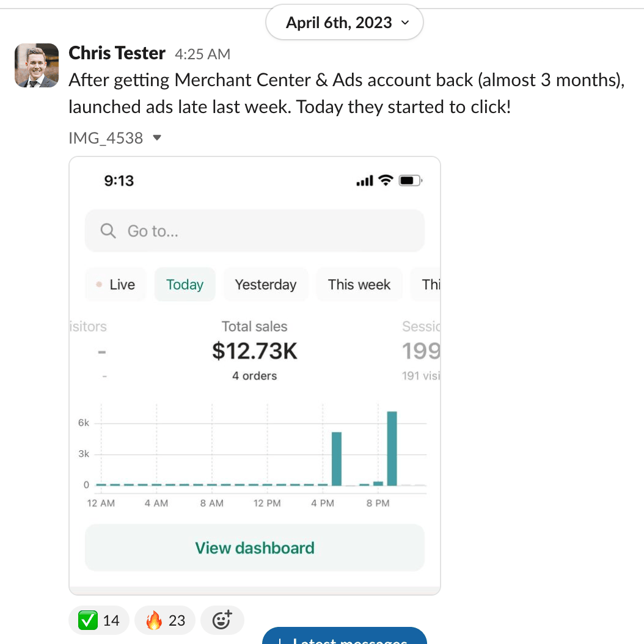Click the View dashboard button
The height and width of the screenshot is (644, 644).
point(254,547)
